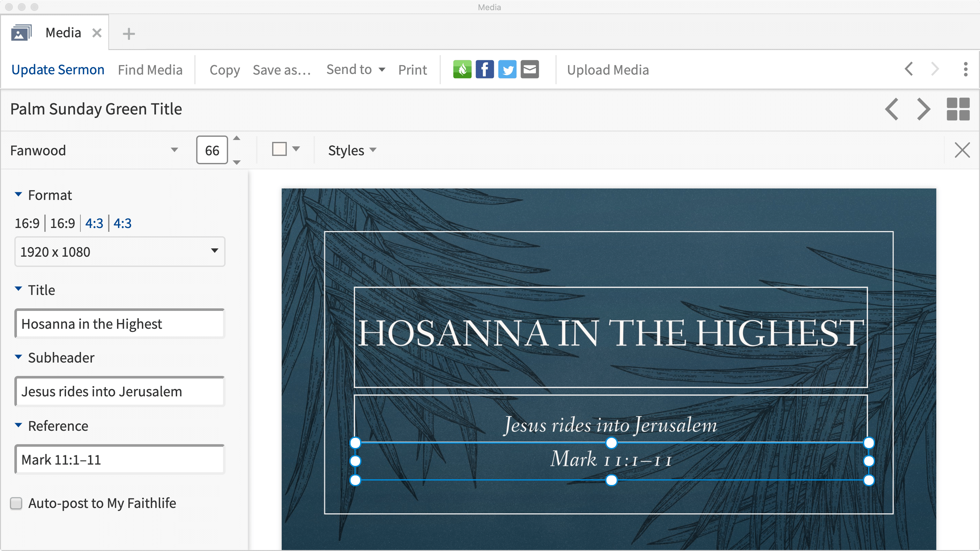980x551 pixels.
Task: Collapse the Subheader section
Action: point(18,357)
